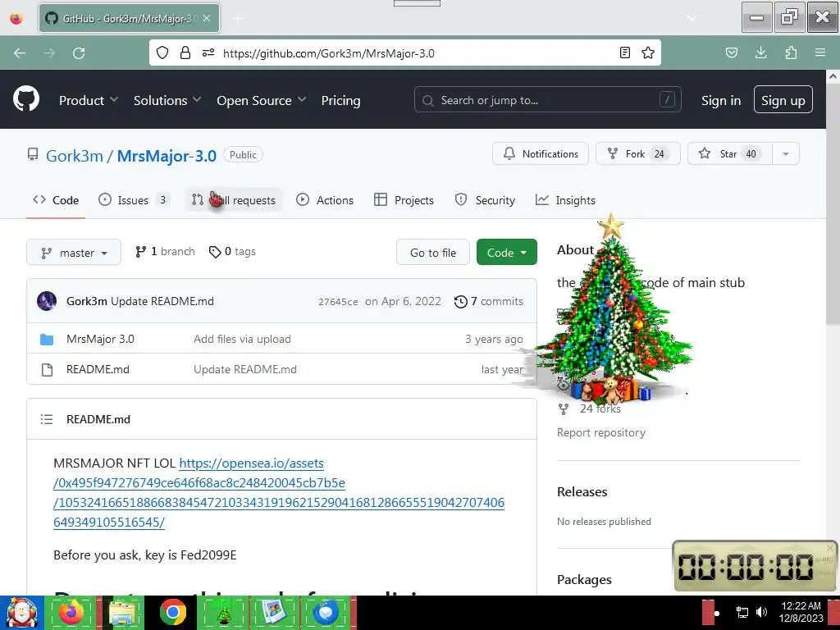The height and width of the screenshot is (630, 840).
Task: Open the Santa start button in taskbar
Action: pyautogui.click(x=21, y=612)
